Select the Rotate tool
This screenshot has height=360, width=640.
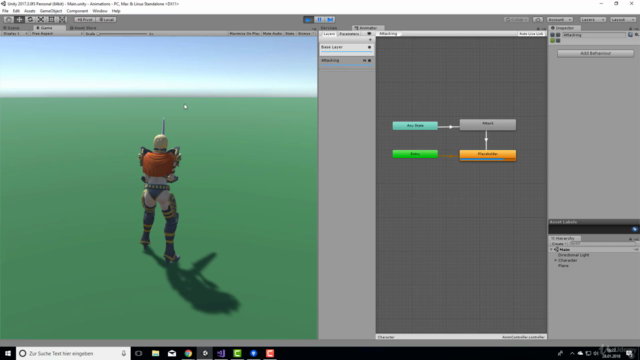click(30, 20)
